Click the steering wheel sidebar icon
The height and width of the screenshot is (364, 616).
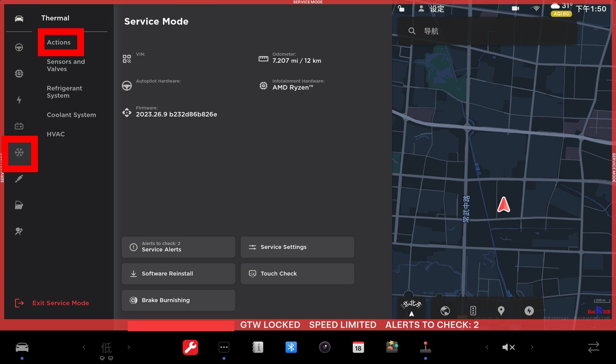19,47
